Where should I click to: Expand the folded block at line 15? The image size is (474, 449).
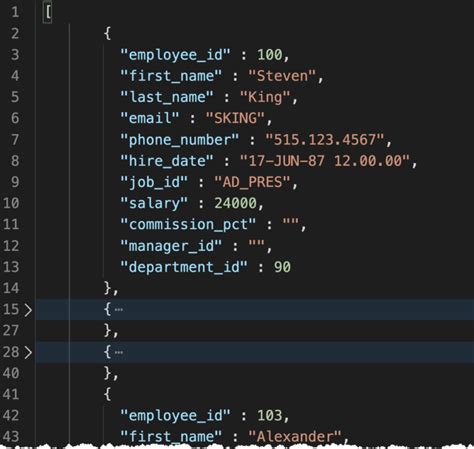tap(28, 310)
